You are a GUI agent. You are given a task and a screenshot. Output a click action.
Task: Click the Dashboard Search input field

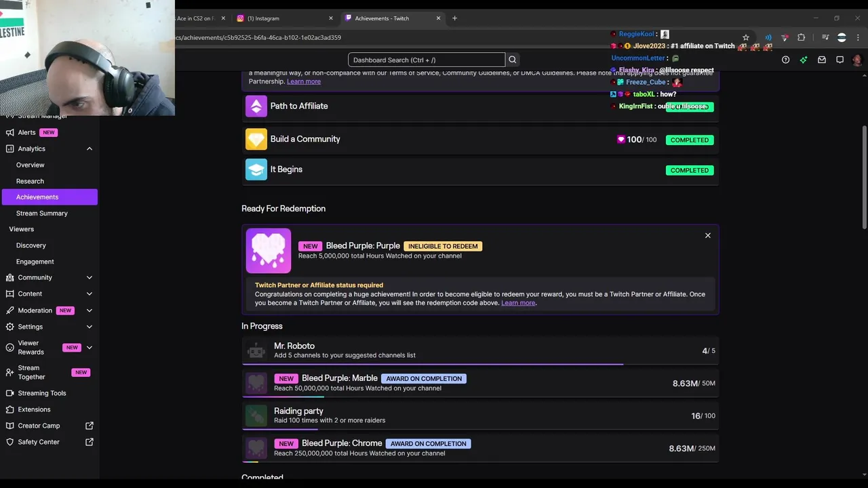pos(427,60)
